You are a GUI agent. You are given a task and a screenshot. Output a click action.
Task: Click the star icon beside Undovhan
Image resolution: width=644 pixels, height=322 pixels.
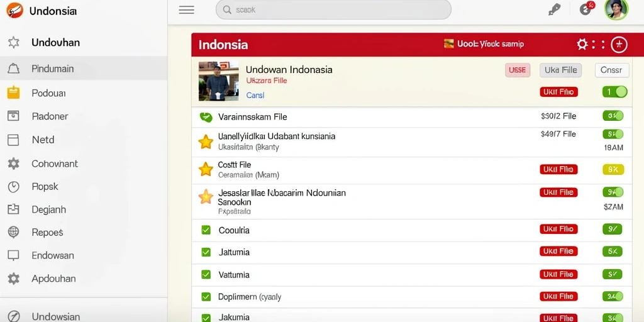(14, 42)
